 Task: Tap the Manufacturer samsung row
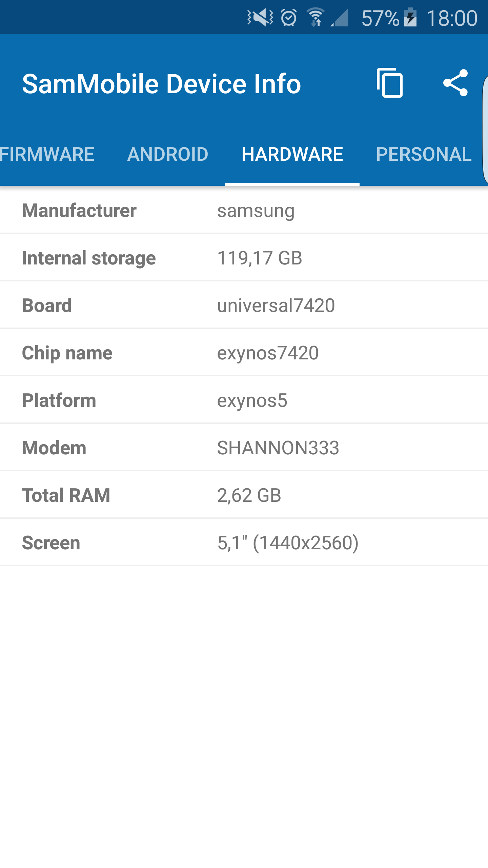[244, 211]
